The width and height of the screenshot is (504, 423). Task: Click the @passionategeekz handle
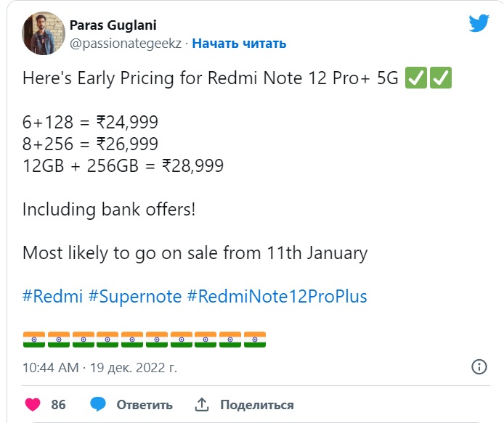pos(126,44)
